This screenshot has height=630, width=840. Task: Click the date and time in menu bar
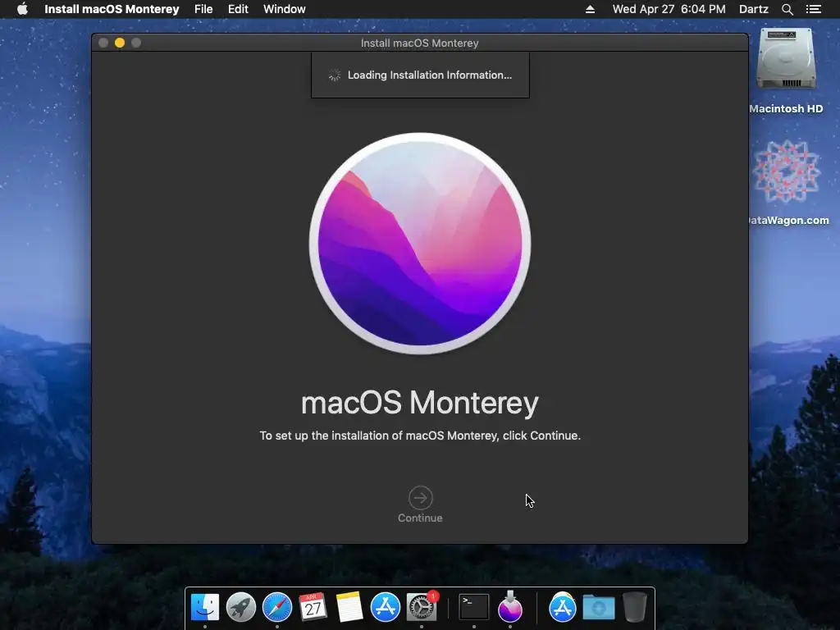click(x=669, y=9)
